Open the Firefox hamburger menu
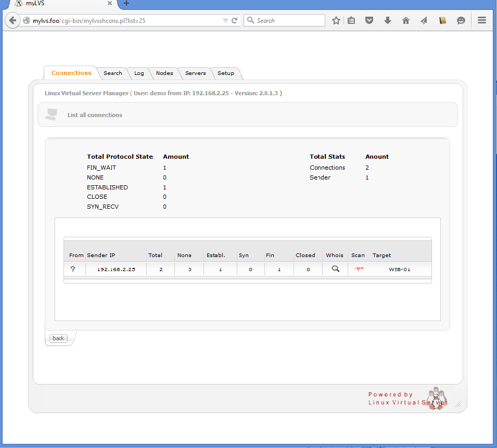497x448 pixels. pyautogui.click(x=481, y=21)
